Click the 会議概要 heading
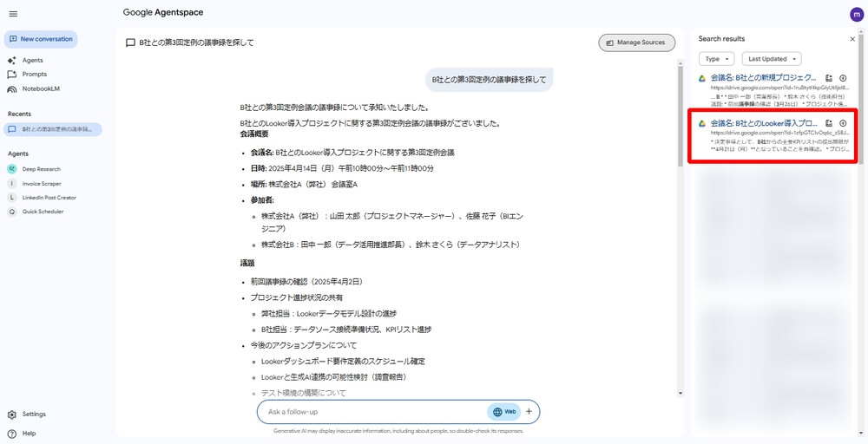This screenshot has height=444, width=868. [254, 134]
